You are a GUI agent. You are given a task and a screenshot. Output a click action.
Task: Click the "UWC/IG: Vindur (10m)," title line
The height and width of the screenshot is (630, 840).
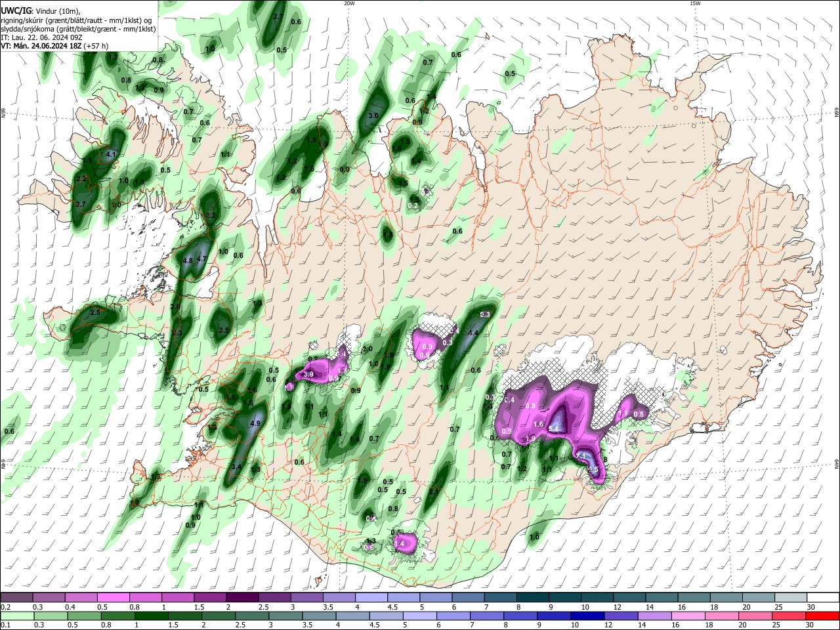[x=41, y=11]
